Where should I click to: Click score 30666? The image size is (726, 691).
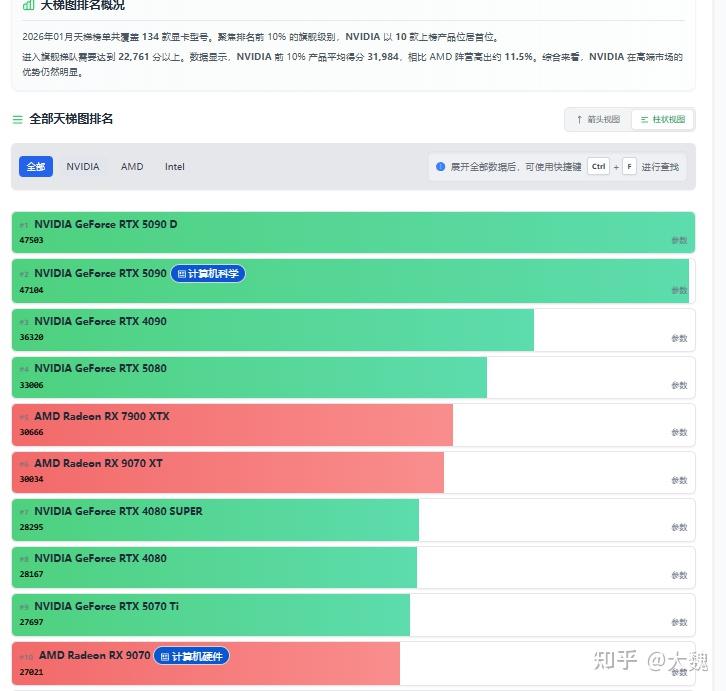click(31, 432)
